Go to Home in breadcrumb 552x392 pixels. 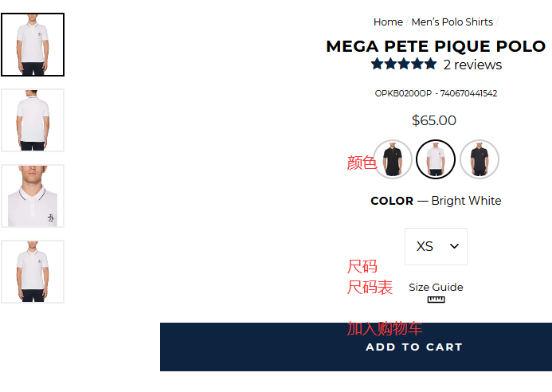pyautogui.click(x=388, y=22)
